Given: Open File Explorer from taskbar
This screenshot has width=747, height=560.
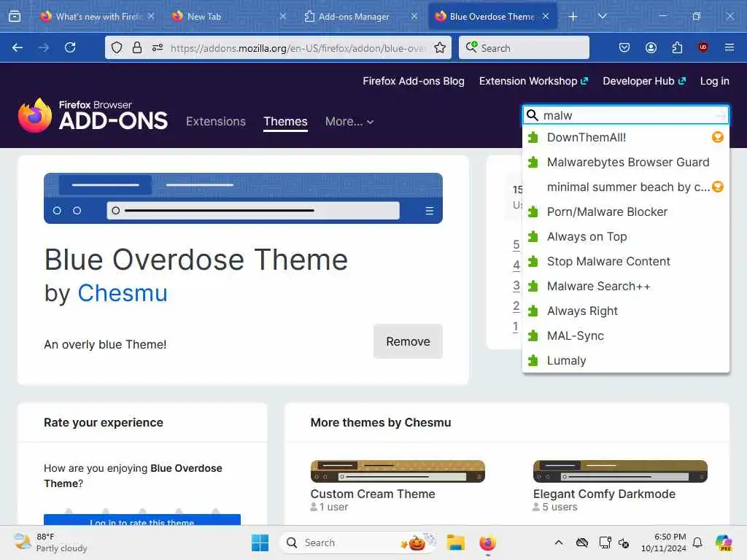Looking at the screenshot, I should click(x=456, y=542).
